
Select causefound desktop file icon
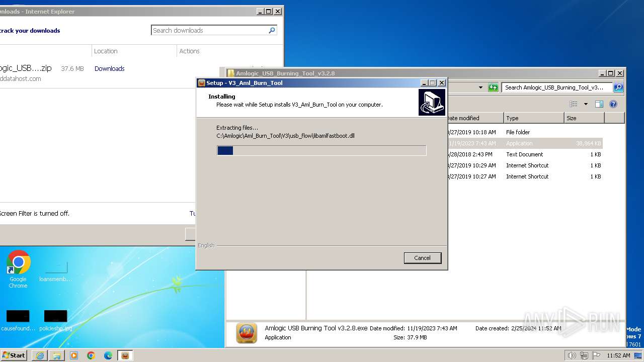[18, 321]
